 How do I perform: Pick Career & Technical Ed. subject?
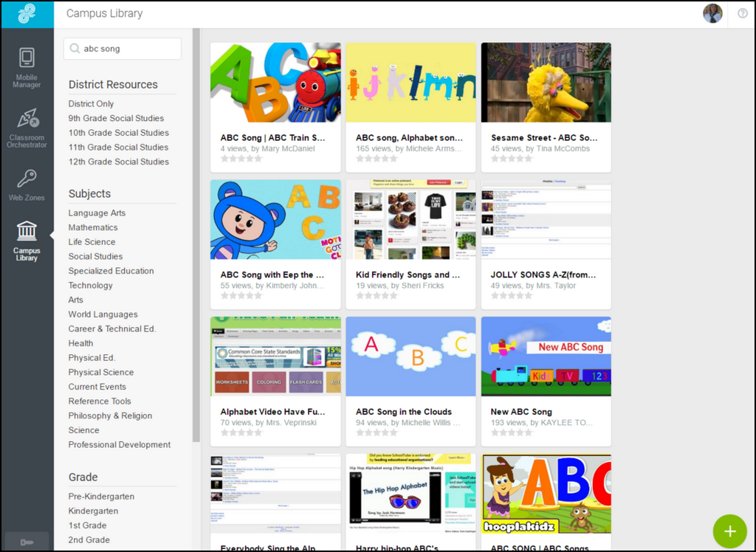point(112,328)
